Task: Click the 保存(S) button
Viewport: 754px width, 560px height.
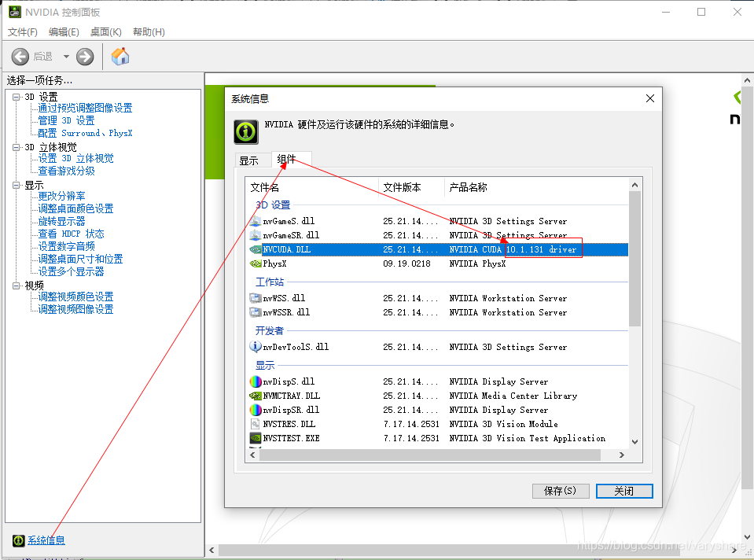Action: click(561, 491)
